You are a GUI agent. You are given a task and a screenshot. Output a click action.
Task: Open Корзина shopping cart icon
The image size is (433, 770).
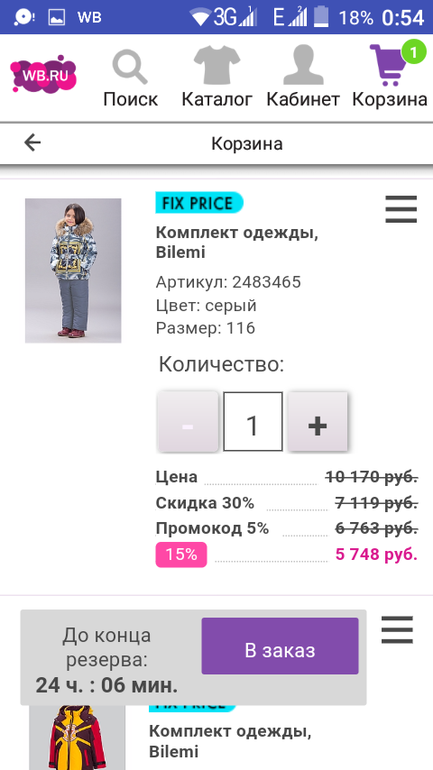coord(387,66)
